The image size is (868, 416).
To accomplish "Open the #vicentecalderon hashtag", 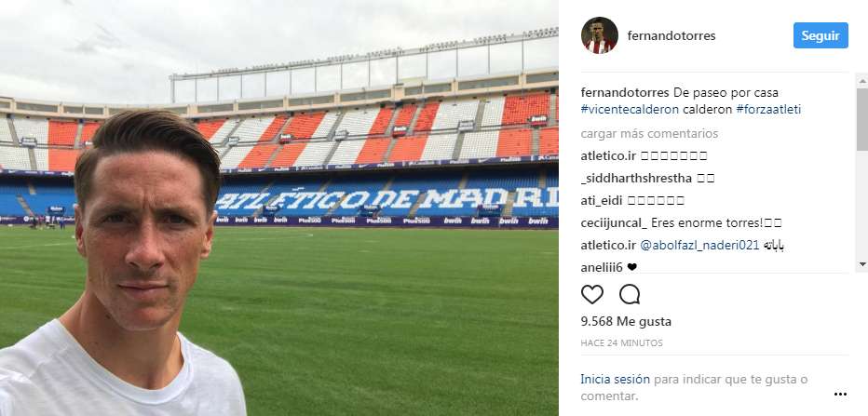I will (630, 110).
